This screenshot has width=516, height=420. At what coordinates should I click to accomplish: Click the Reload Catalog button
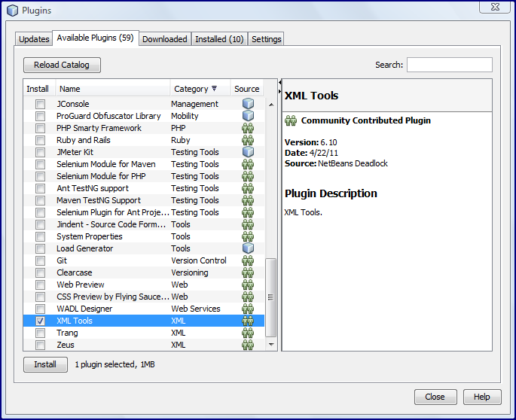coord(62,65)
